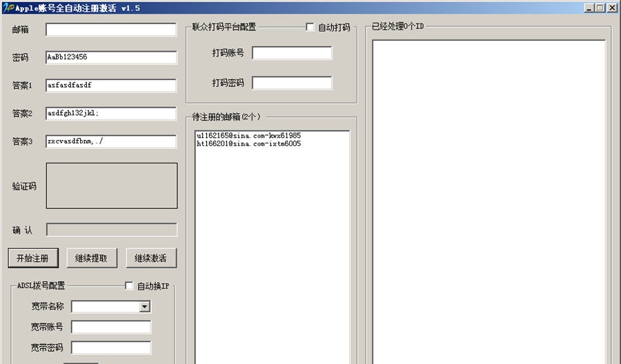
Task: Click the 验证码 captcha image box
Action: 112,185
